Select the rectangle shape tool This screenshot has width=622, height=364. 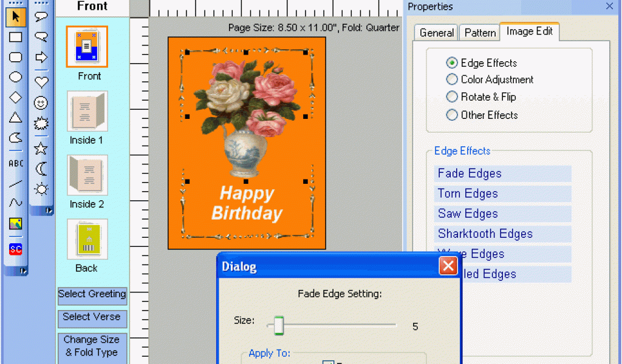[16, 37]
